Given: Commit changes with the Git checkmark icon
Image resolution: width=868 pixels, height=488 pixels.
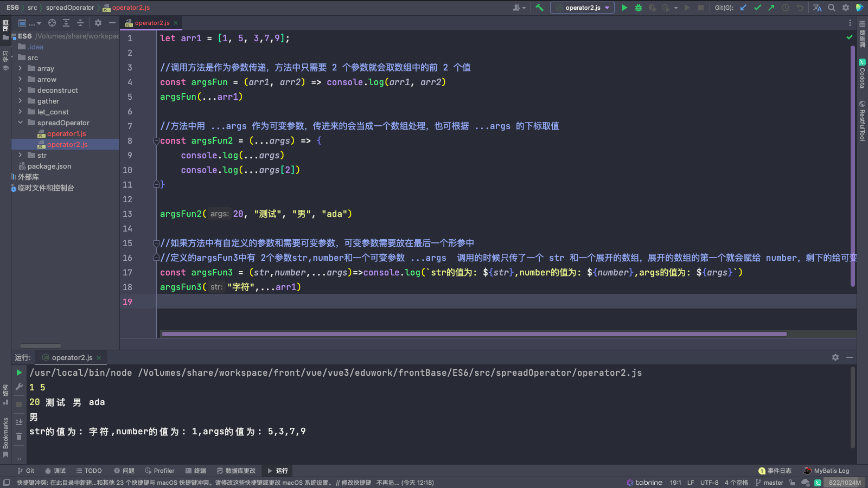Looking at the screenshot, I should pyautogui.click(x=757, y=8).
